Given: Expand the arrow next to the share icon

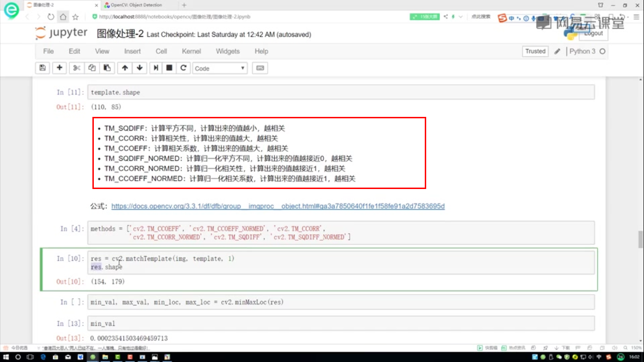Looking at the screenshot, I should click(x=460, y=16).
